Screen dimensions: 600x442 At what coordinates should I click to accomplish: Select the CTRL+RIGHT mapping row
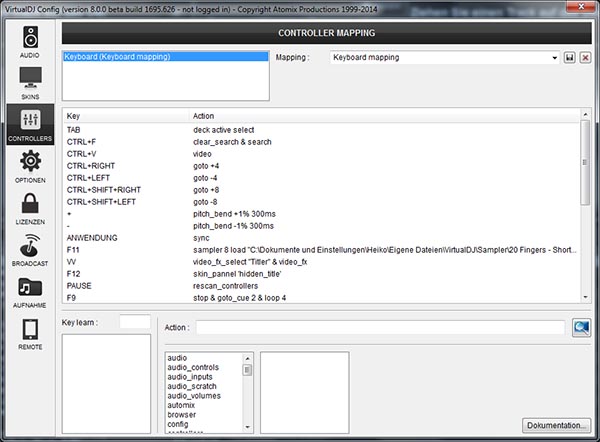[321, 166]
